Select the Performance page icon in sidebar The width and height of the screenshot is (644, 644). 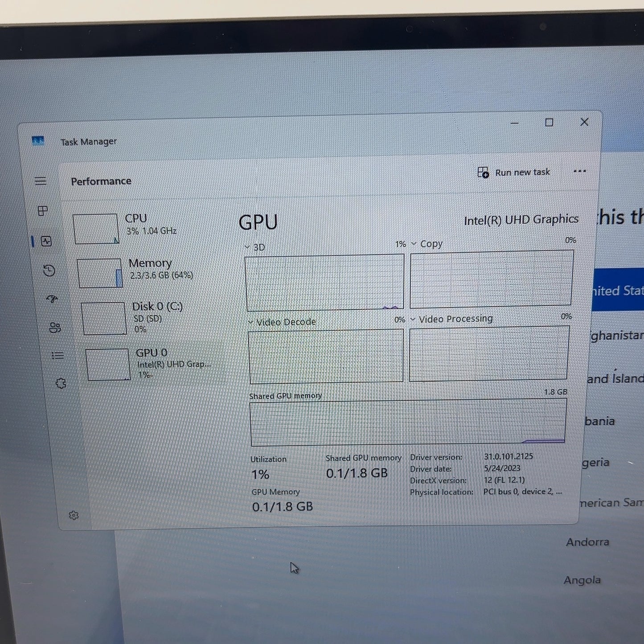pyautogui.click(x=46, y=242)
